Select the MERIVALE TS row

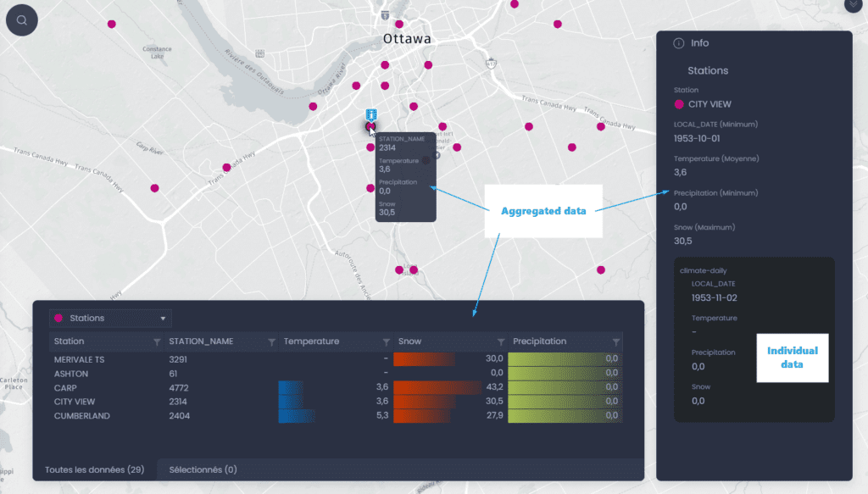click(x=336, y=359)
